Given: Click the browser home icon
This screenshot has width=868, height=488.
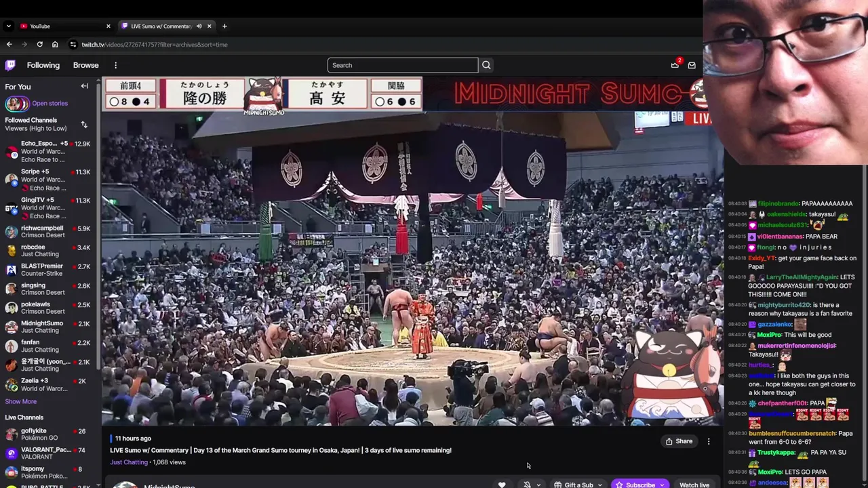Looking at the screenshot, I should 55,44.
